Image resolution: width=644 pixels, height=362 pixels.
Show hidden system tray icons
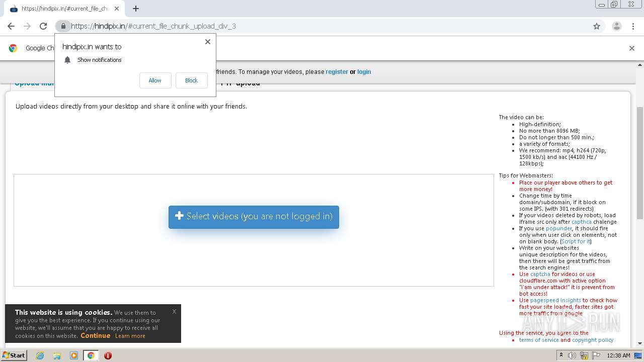click(x=561, y=355)
